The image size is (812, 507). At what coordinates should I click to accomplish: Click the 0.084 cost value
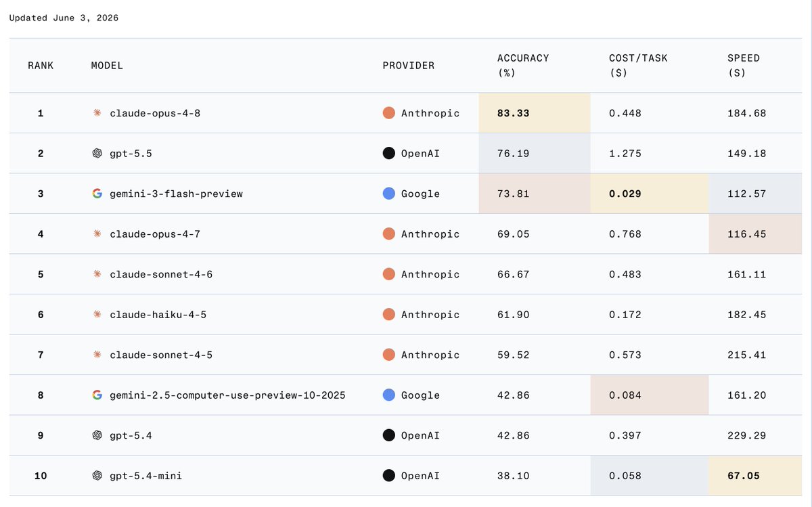coord(625,395)
